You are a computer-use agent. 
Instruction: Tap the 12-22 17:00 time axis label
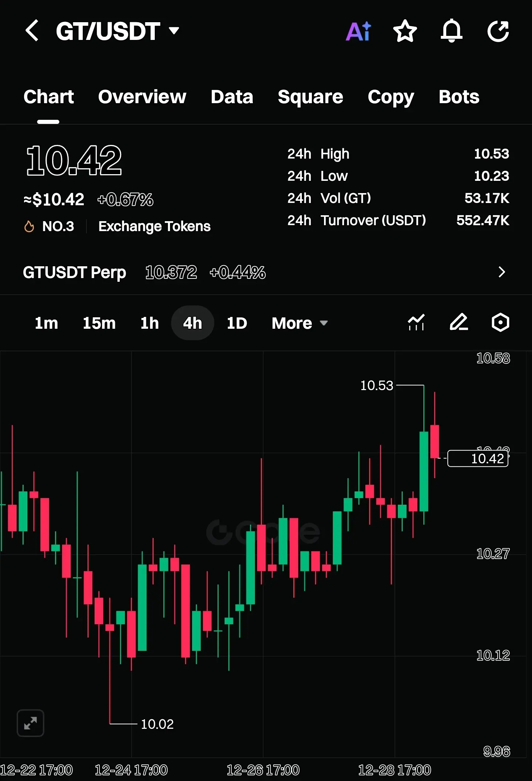(x=36, y=770)
